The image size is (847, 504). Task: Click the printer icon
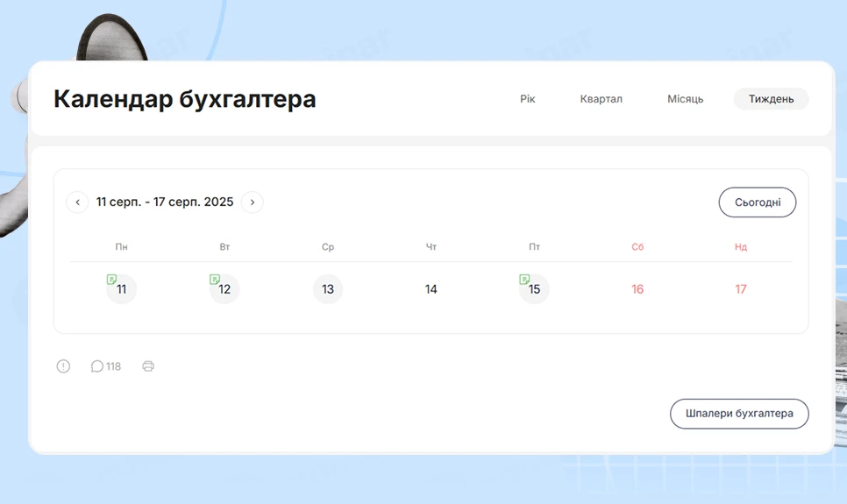[x=148, y=366]
